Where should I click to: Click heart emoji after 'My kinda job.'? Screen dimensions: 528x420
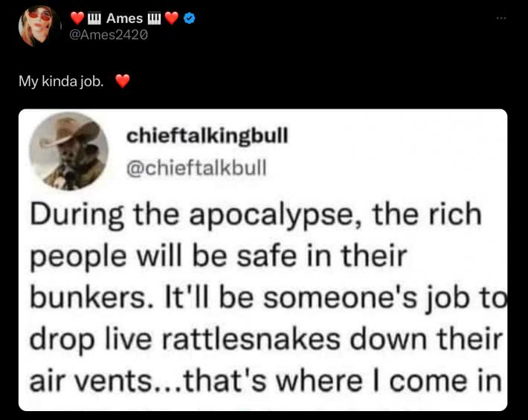122,81
